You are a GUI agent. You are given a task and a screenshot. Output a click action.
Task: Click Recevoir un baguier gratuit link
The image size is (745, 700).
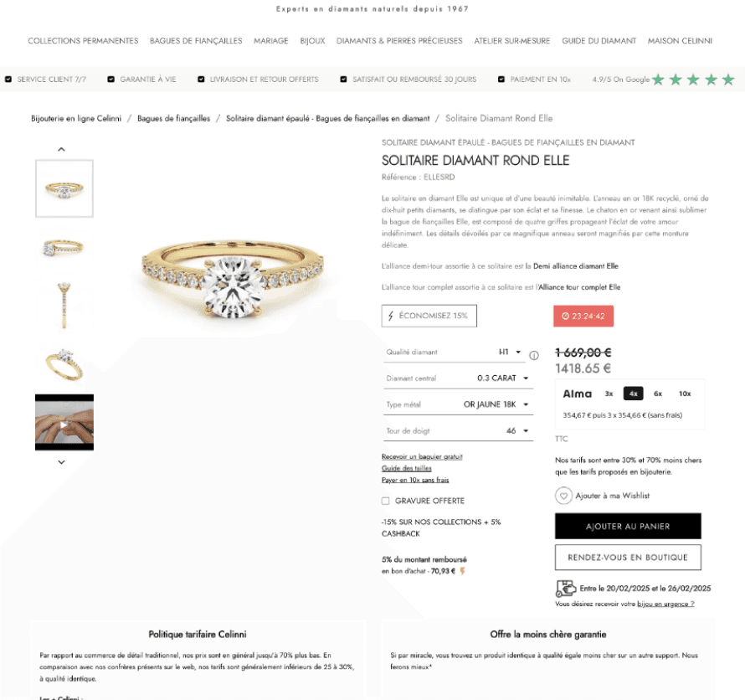click(422, 456)
